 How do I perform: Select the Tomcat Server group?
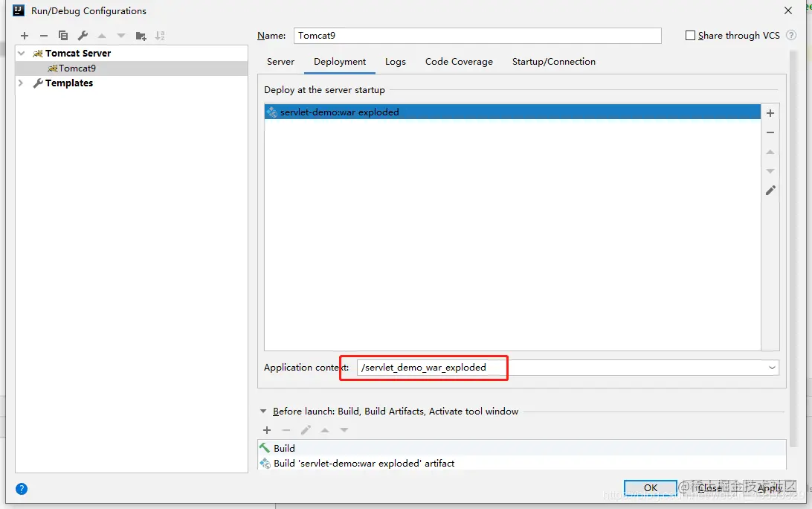pos(77,54)
